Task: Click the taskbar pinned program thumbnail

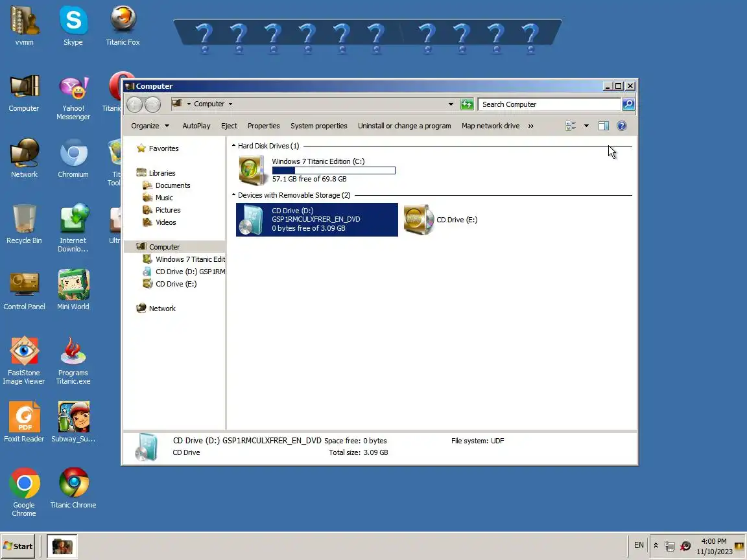Action: [62, 546]
